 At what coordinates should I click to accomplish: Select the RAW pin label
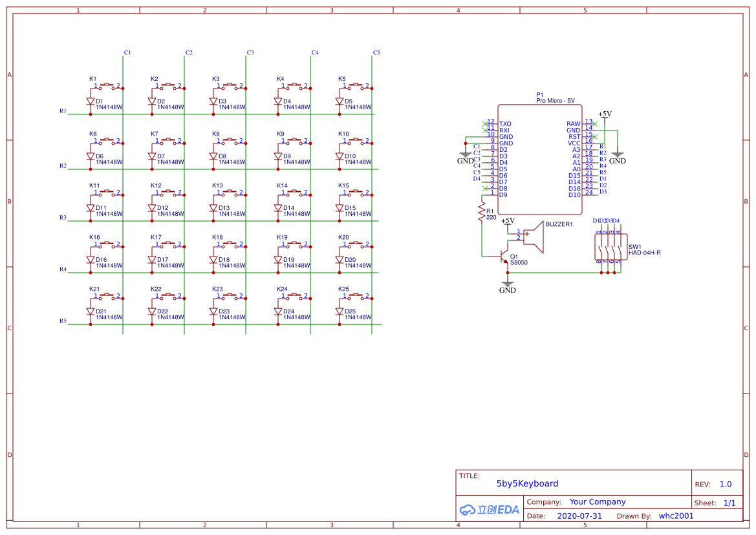pyautogui.click(x=574, y=124)
